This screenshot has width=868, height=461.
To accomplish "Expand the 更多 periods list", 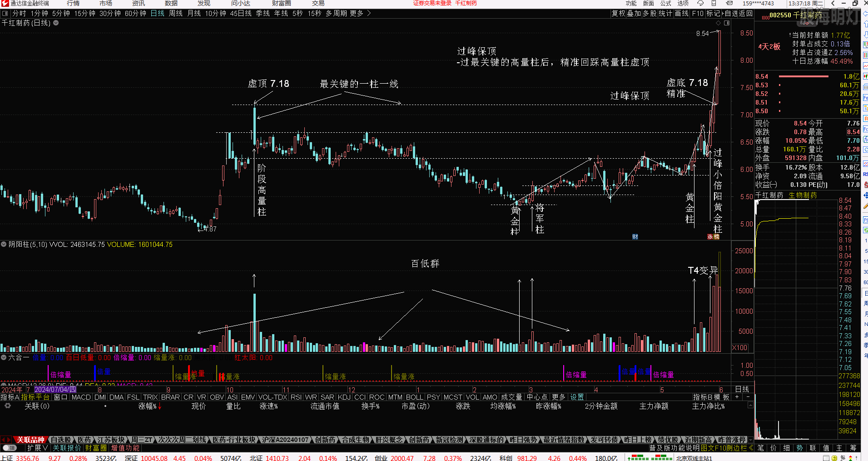I will [x=357, y=13].
